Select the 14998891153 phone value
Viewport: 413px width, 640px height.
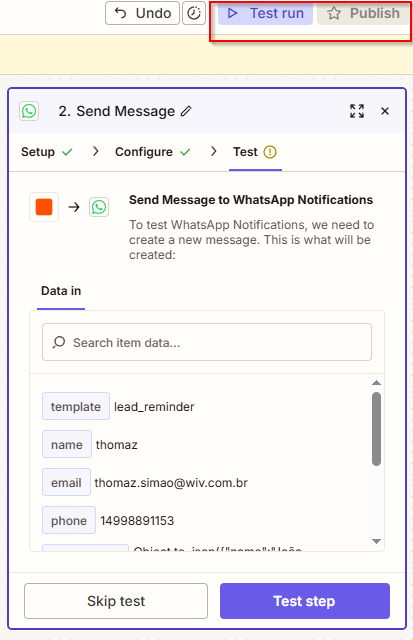(137, 521)
